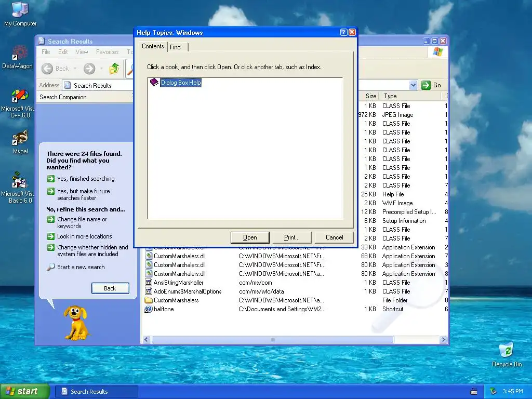The width and height of the screenshot is (532, 399).
Task: Click Start a new search link
Action: point(81,267)
